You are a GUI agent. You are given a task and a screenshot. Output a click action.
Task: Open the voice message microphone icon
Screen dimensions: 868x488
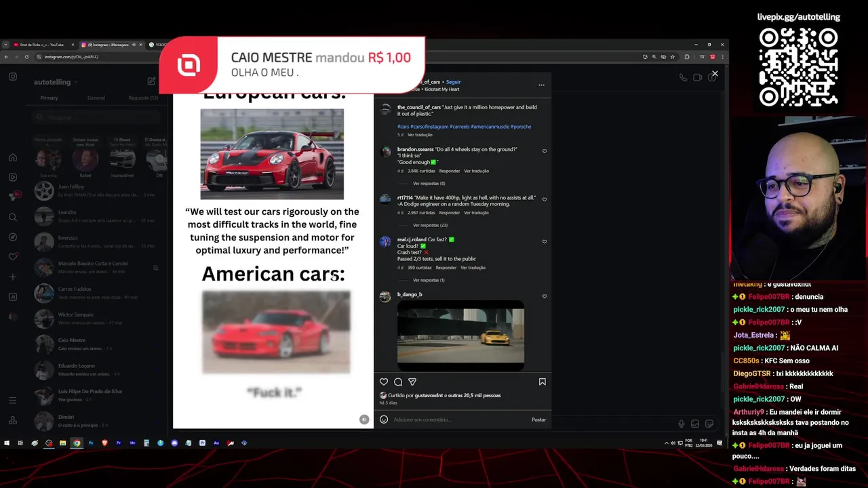[681, 424]
